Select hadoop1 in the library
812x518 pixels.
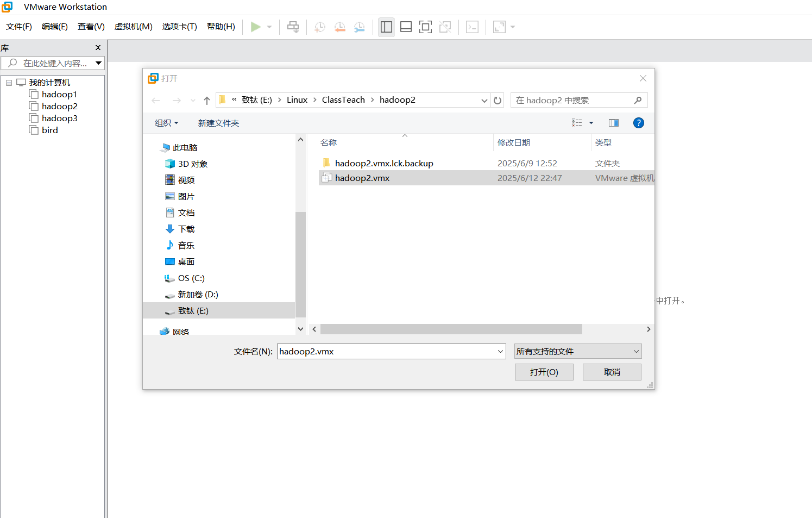pos(59,94)
